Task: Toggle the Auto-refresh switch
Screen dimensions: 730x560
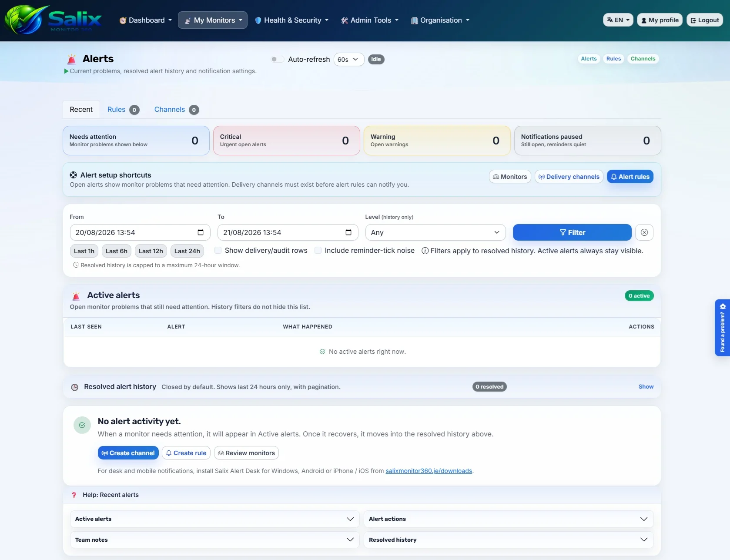Action: pos(277,59)
